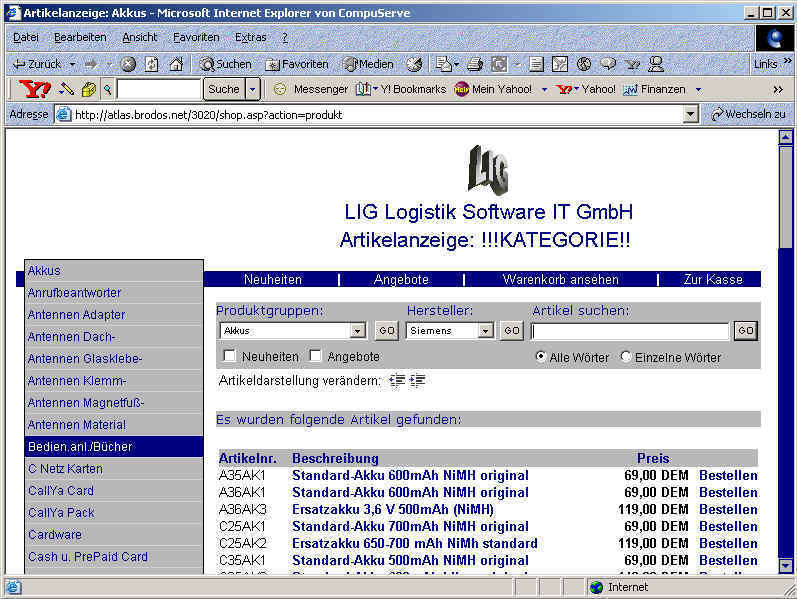Open the Favoriten toolbar button
The width and height of the screenshot is (797, 599).
click(296, 64)
